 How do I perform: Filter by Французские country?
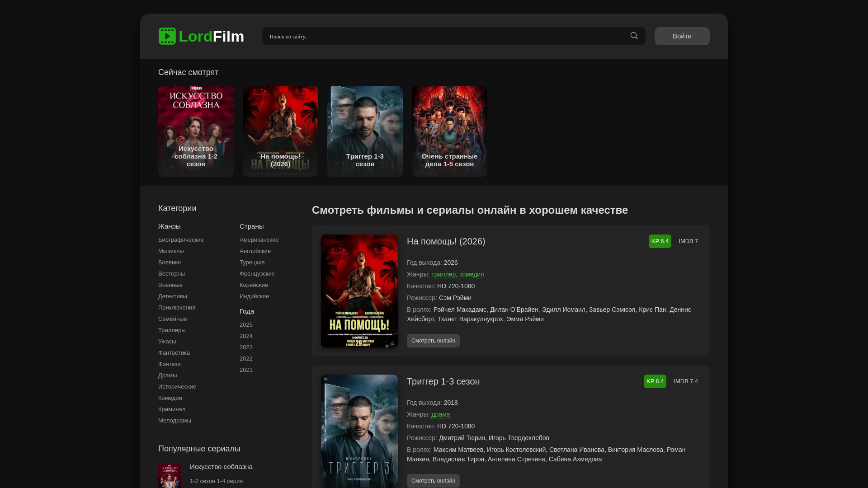(x=257, y=274)
